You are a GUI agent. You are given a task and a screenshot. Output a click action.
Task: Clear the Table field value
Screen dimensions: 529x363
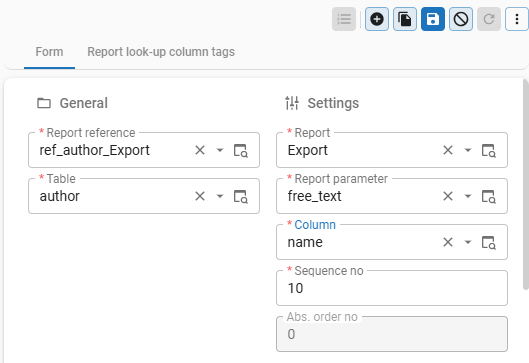[200, 196]
